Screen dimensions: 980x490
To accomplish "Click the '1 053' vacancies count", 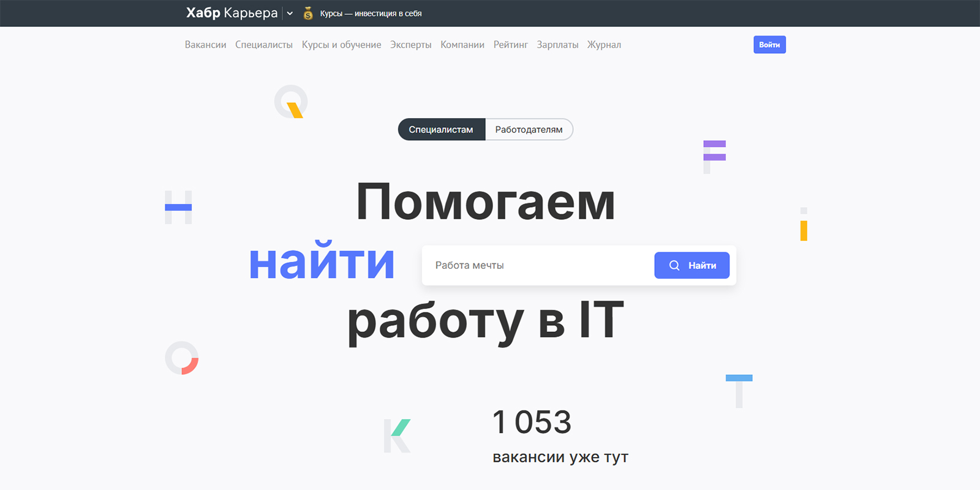I will point(532,422).
